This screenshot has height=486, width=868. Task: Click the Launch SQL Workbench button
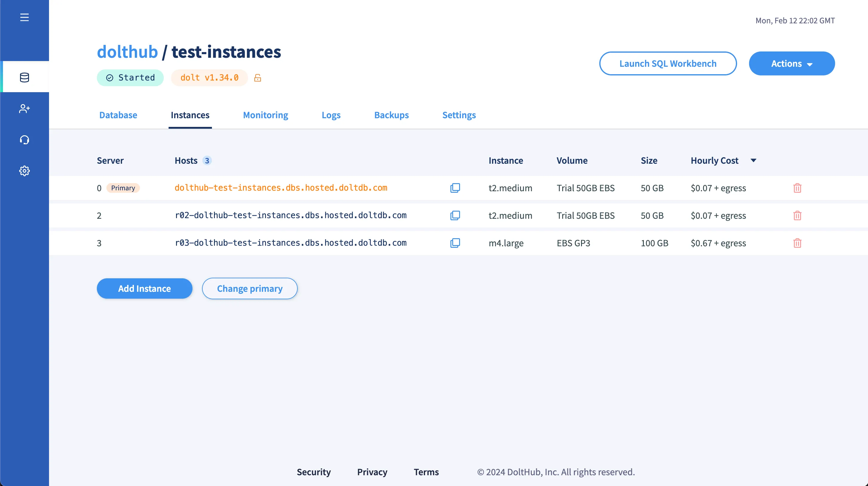point(667,63)
